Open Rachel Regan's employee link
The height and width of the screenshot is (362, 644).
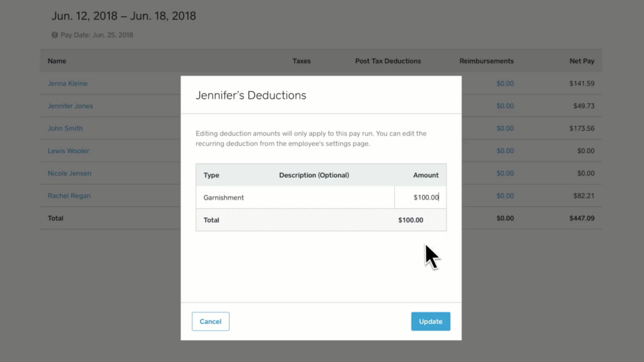[x=69, y=196]
